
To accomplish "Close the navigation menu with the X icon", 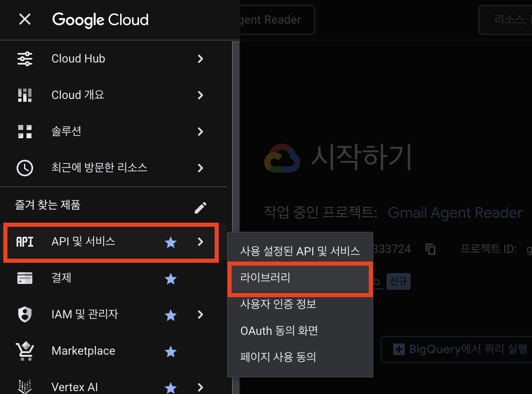I will (x=25, y=19).
